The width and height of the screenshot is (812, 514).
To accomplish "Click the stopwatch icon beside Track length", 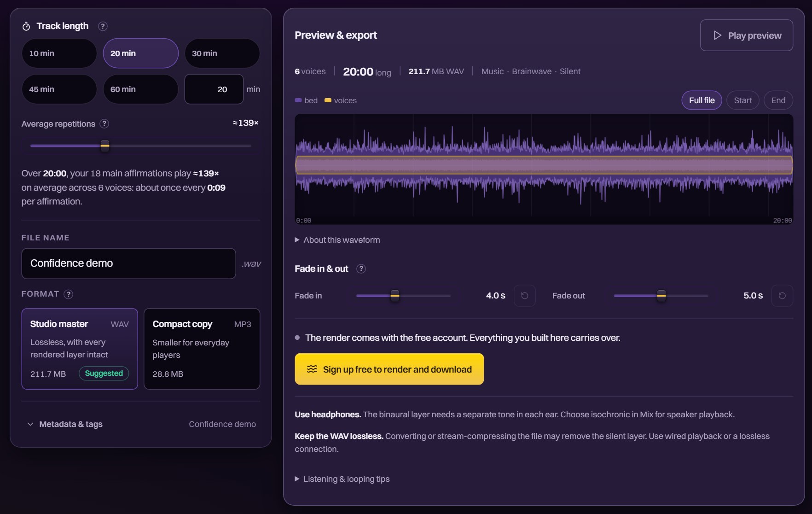I will (26, 26).
